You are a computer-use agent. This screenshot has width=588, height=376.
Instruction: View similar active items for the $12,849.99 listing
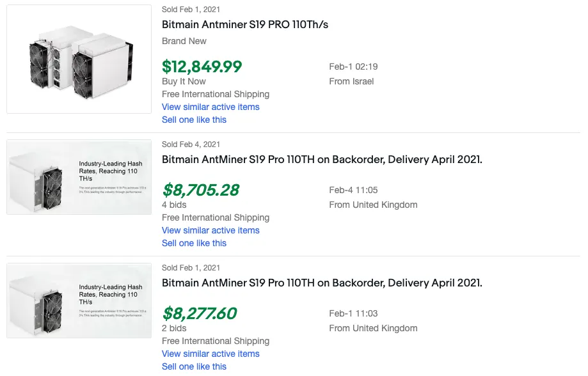211,107
